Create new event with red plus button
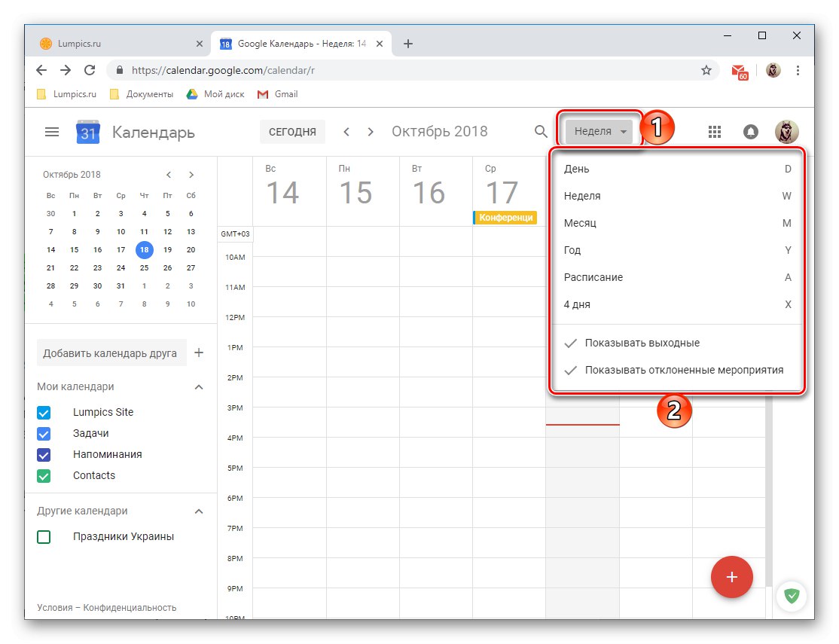The width and height of the screenshot is (839, 644). (731, 577)
